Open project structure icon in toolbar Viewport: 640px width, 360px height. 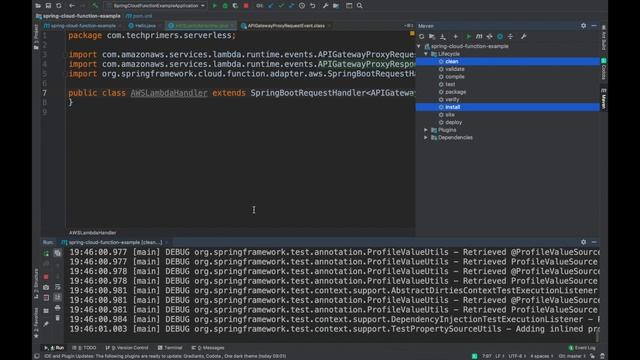tap(336, 6)
